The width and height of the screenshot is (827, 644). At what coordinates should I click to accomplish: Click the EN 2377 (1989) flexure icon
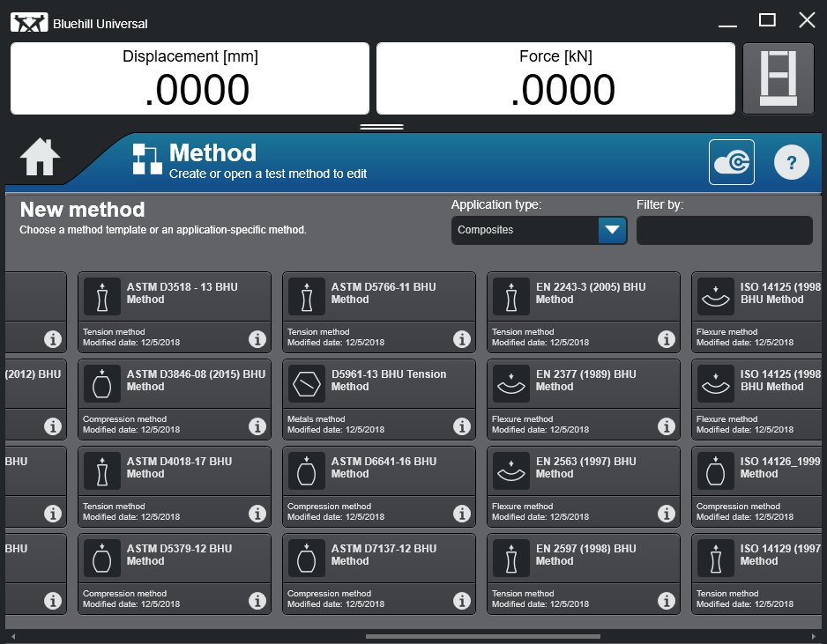[x=511, y=384]
